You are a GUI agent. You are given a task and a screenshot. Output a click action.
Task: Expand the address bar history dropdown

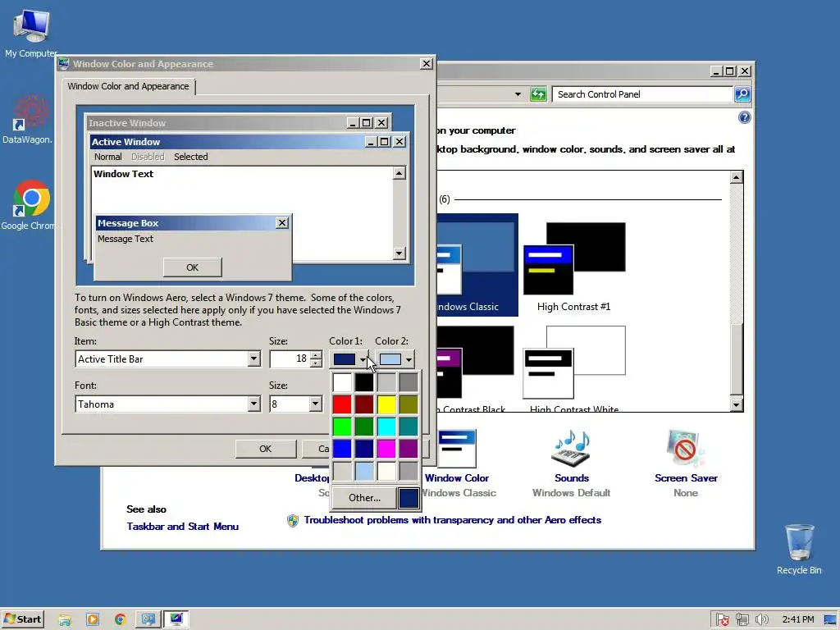pyautogui.click(x=518, y=94)
